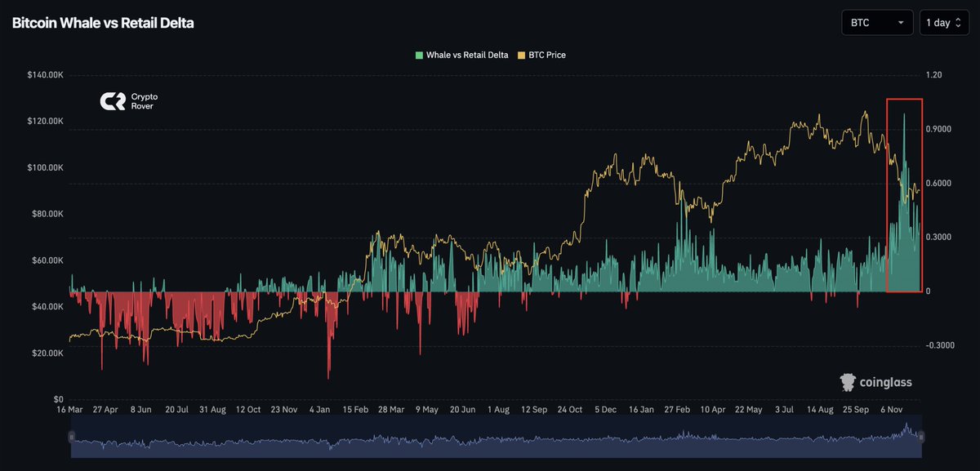
Task: Click the 6 Nov date axis label
Action: (893, 409)
